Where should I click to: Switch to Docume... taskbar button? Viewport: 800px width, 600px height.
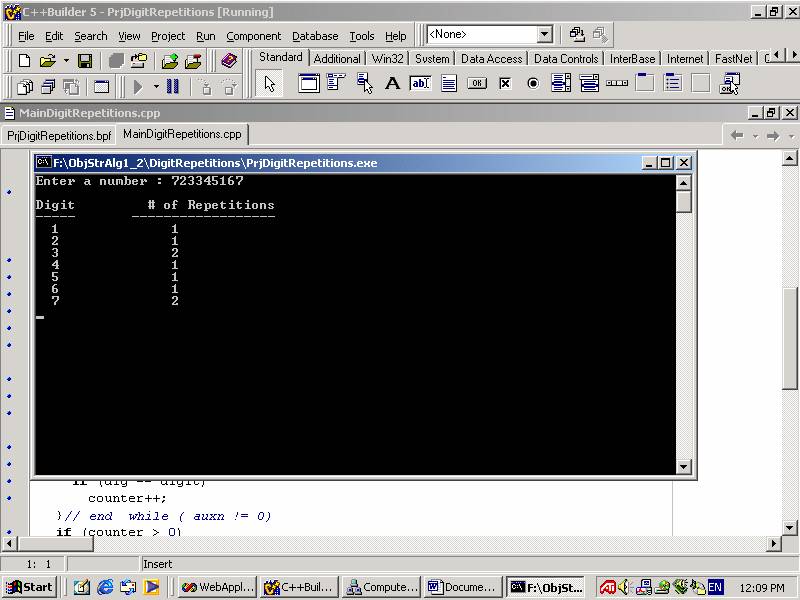[462, 587]
